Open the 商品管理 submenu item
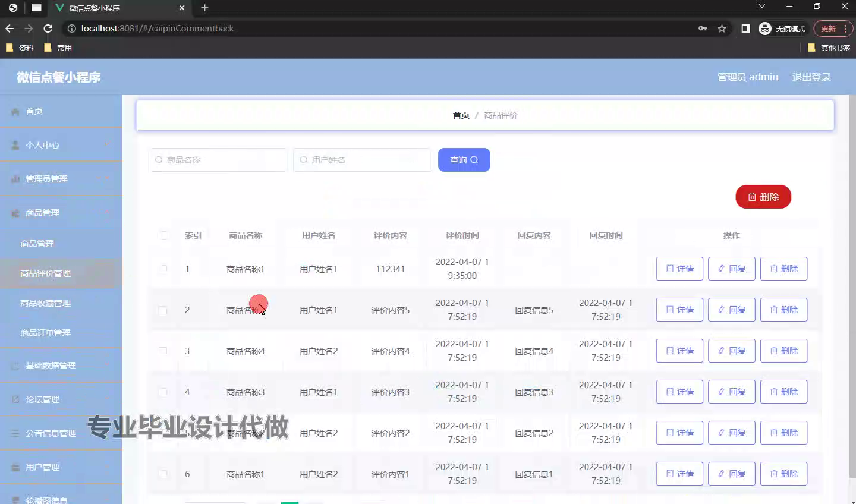The image size is (856, 504). click(x=61, y=244)
